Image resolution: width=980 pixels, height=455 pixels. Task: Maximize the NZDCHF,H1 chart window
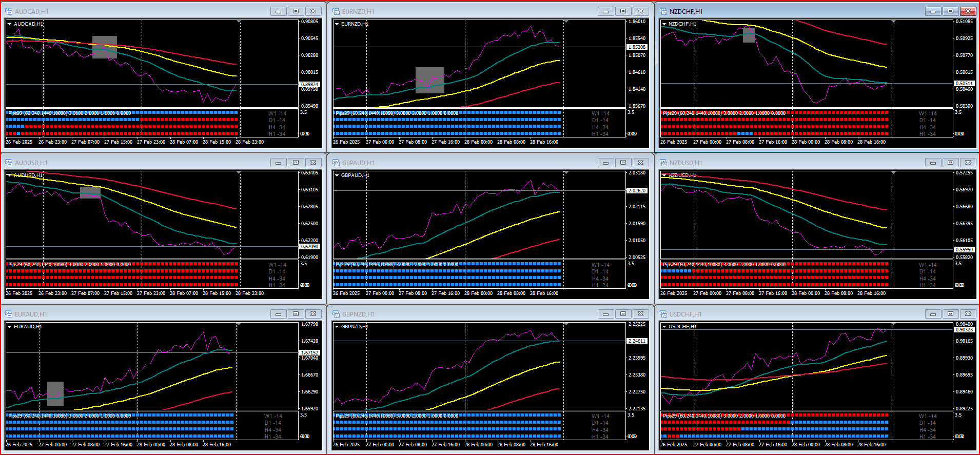coord(950,11)
